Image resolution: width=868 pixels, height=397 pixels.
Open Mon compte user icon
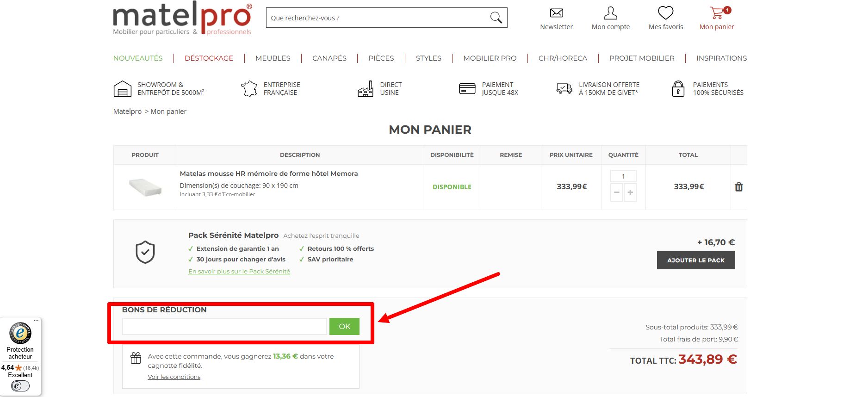pyautogui.click(x=611, y=13)
